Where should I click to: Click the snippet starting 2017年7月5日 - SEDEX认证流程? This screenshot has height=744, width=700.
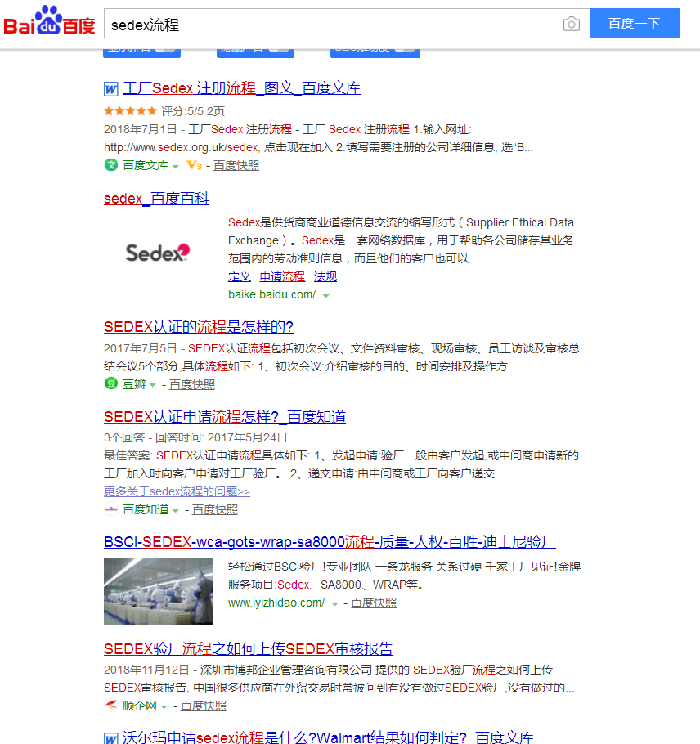click(x=342, y=357)
